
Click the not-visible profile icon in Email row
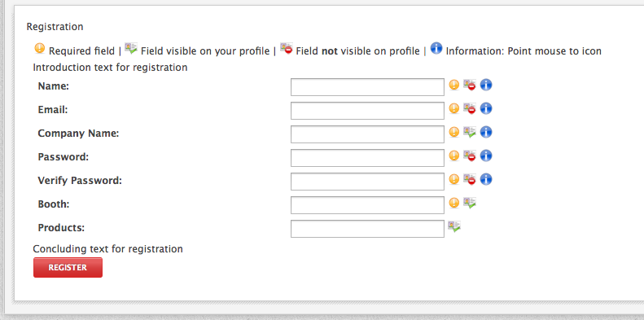(470, 108)
